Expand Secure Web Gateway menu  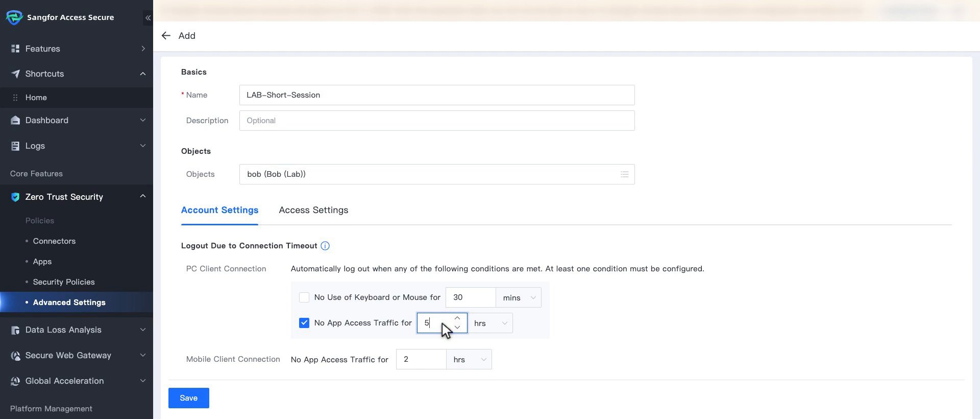pos(143,356)
